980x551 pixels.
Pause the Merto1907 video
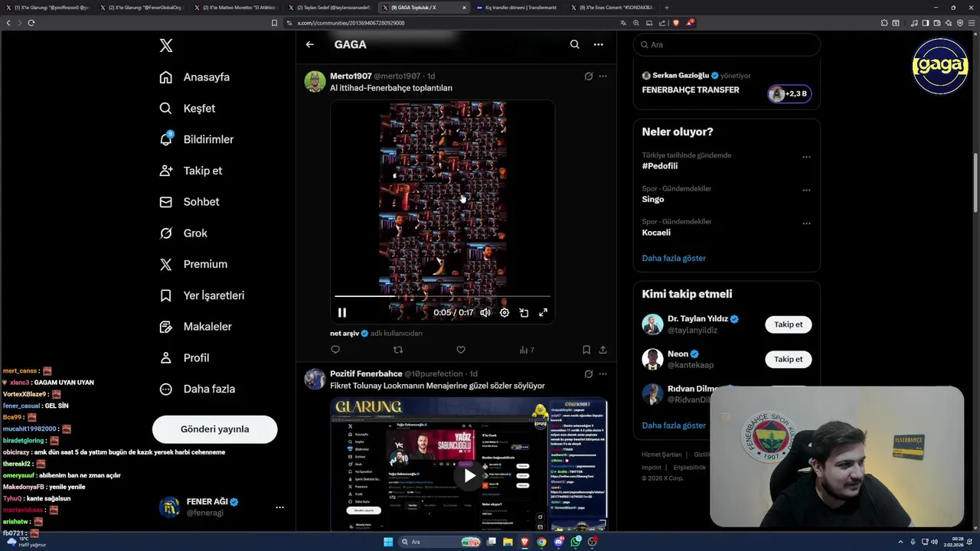coord(342,312)
